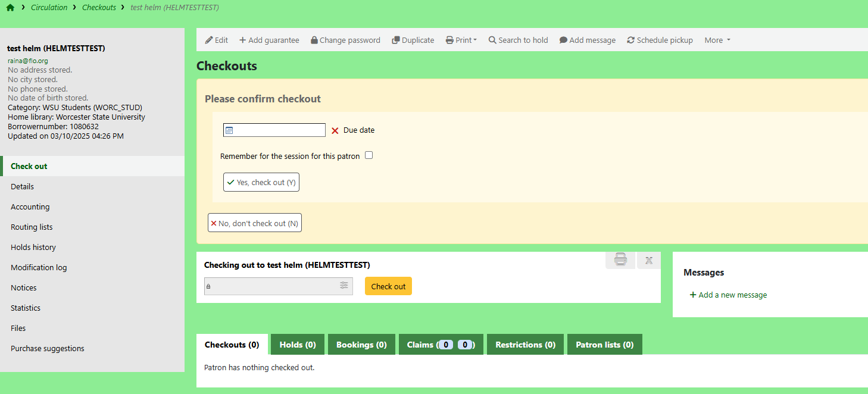Click the printer icon above checkout box

[x=620, y=260]
